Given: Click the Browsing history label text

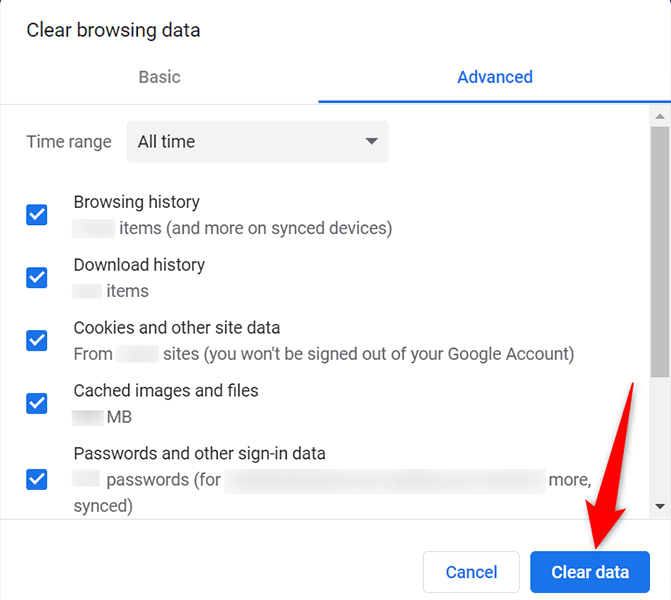Looking at the screenshot, I should pos(137,202).
